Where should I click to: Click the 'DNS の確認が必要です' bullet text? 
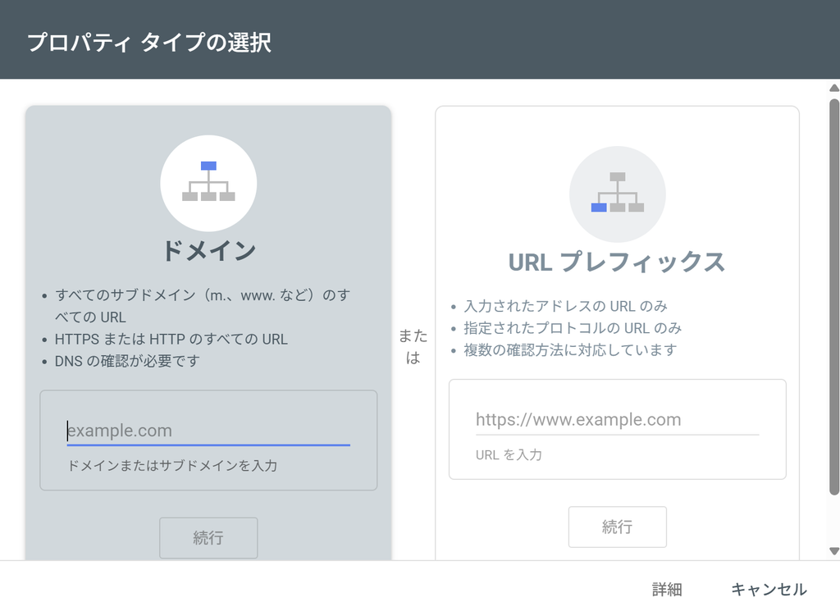point(127,361)
